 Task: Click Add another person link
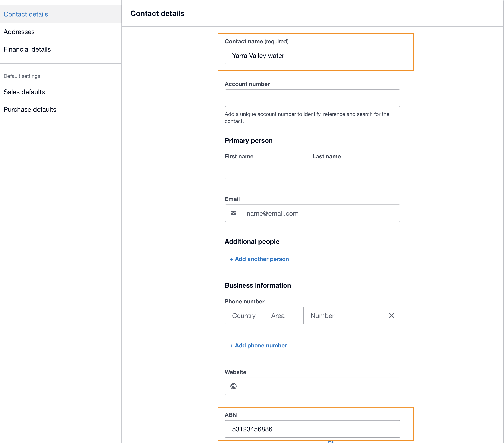point(259,259)
